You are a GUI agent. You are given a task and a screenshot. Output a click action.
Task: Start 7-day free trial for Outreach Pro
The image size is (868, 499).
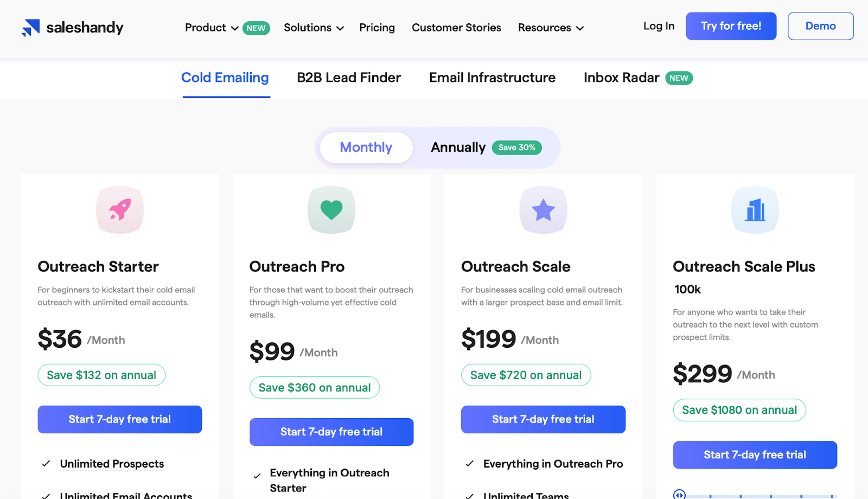pyautogui.click(x=331, y=432)
